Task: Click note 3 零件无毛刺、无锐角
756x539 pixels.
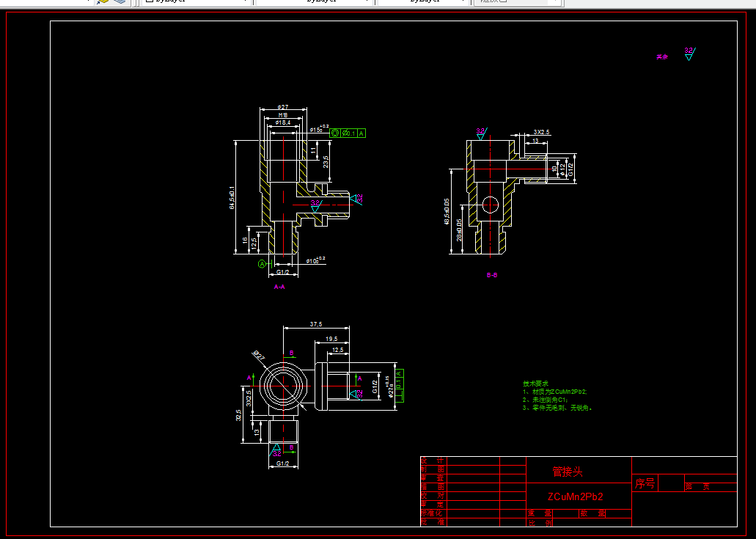Action: (x=557, y=408)
